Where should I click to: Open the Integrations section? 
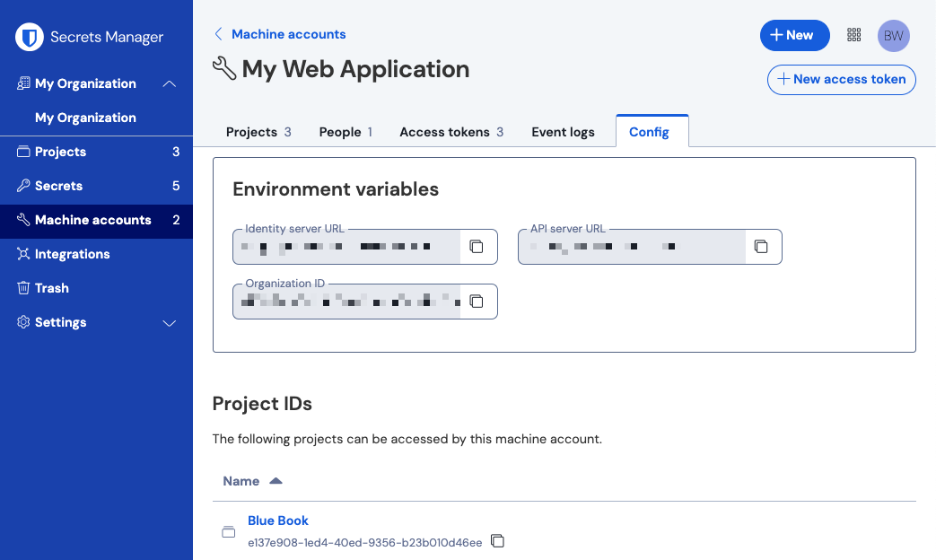pos(73,254)
